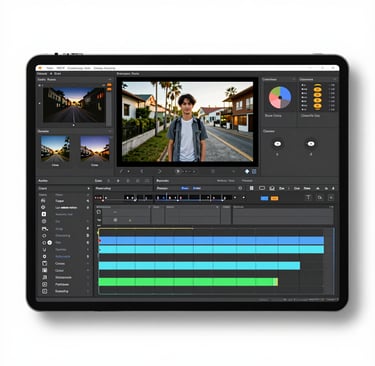This screenshot has height=366, width=375.
Task: Click the left white eye icon under the color wheel
Action: tap(277, 144)
